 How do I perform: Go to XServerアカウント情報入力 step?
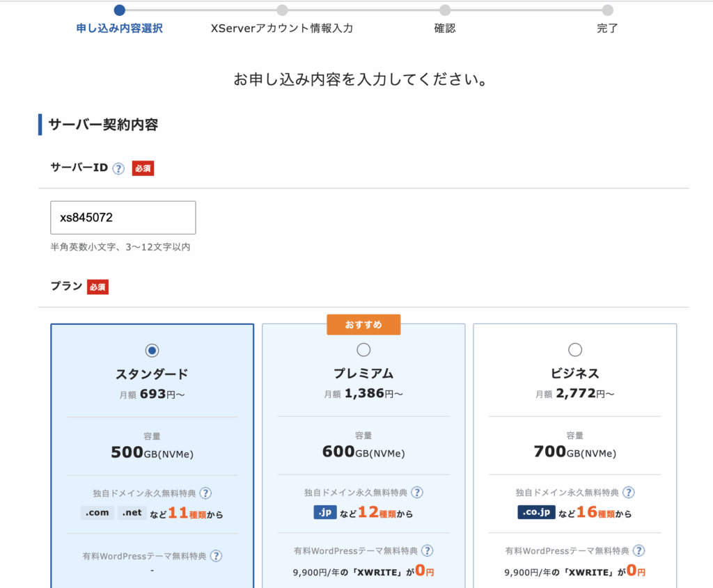click(282, 29)
